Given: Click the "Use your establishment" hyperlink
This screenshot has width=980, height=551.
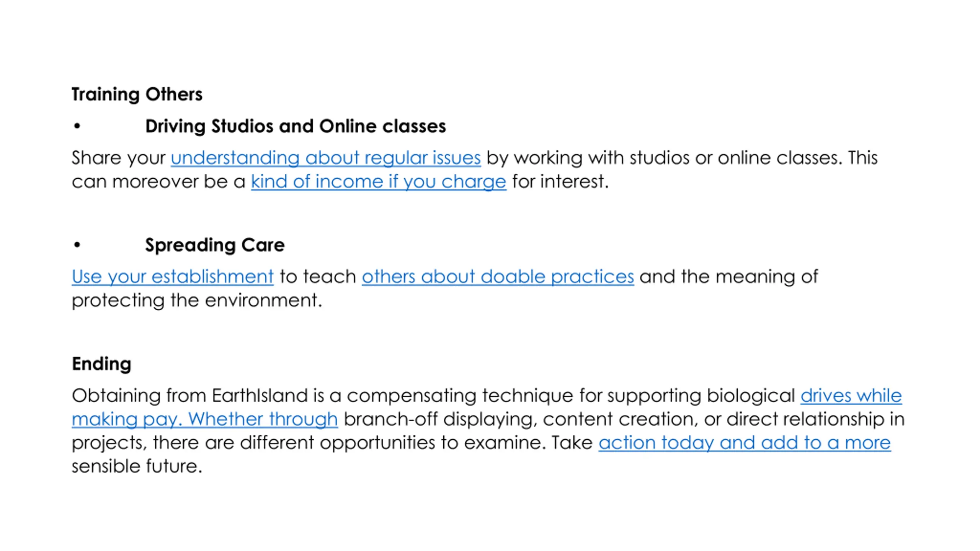Looking at the screenshot, I should coord(173,277).
